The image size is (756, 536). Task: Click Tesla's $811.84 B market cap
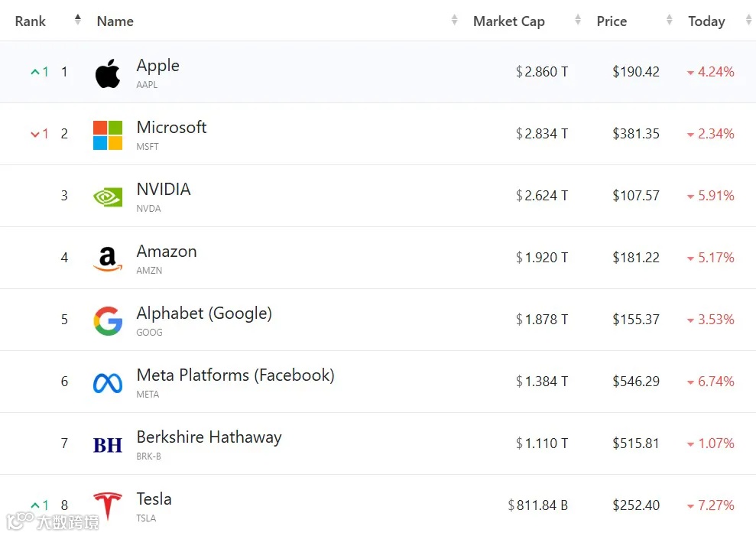(538, 505)
